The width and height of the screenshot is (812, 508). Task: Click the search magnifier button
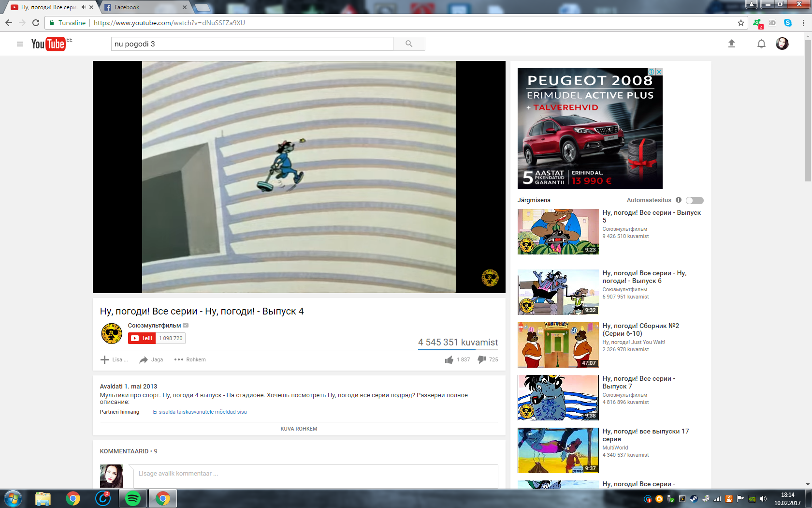pyautogui.click(x=409, y=44)
